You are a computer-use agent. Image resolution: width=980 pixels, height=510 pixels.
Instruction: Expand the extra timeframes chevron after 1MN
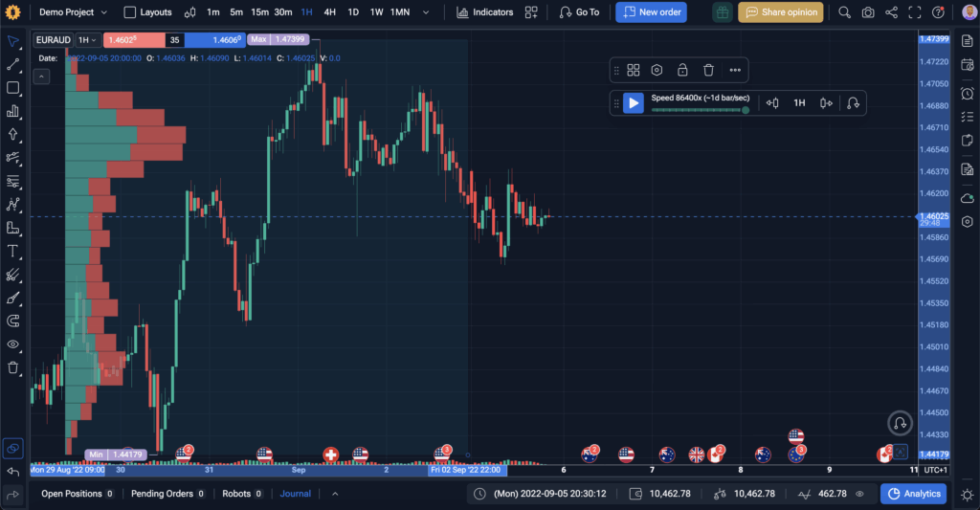(427, 12)
